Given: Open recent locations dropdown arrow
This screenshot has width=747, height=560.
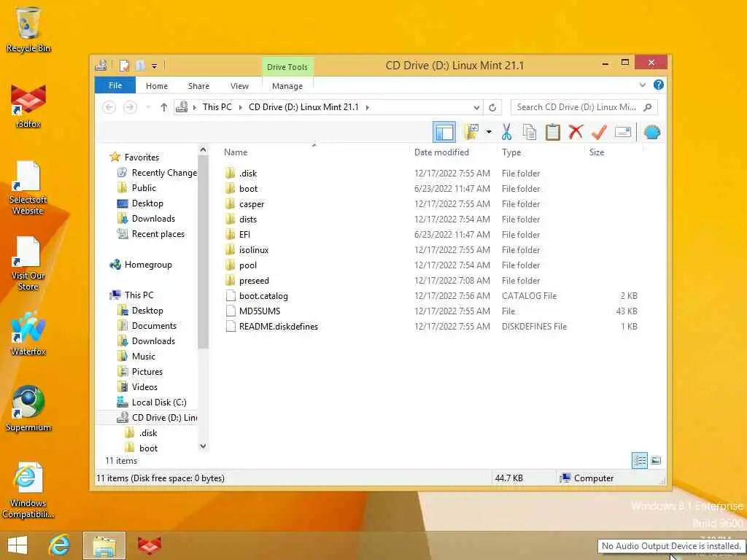Looking at the screenshot, I should (x=148, y=107).
